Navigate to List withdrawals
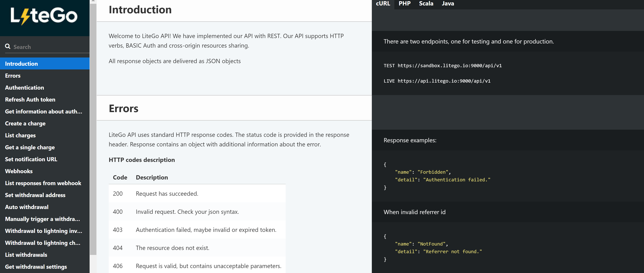This screenshot has height=273, width=644. [26, 255]
